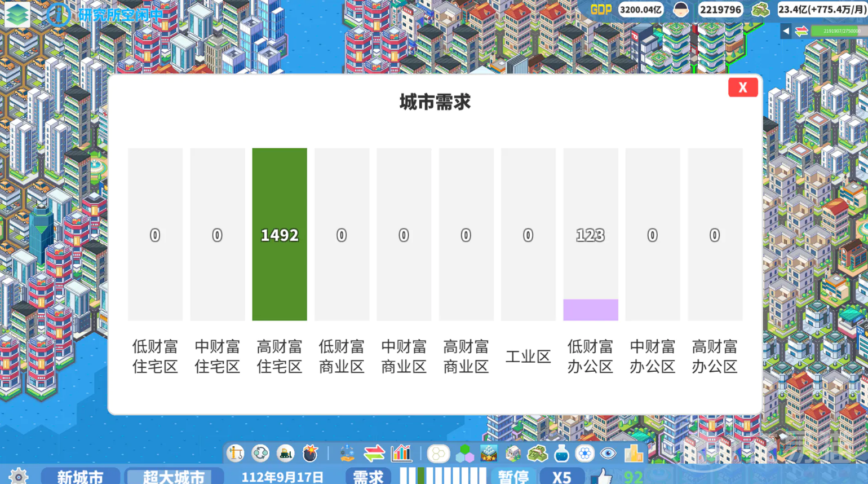This screenshot has width=868, height=484.
Task: Select the bomb destroy tool
Action: pos(310,453)
